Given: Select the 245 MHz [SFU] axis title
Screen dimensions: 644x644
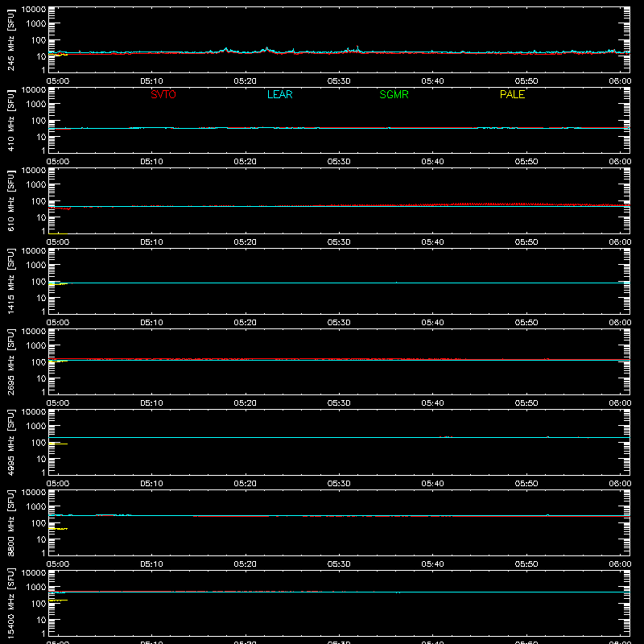Looking at the screenshot, I should (10, 40).
